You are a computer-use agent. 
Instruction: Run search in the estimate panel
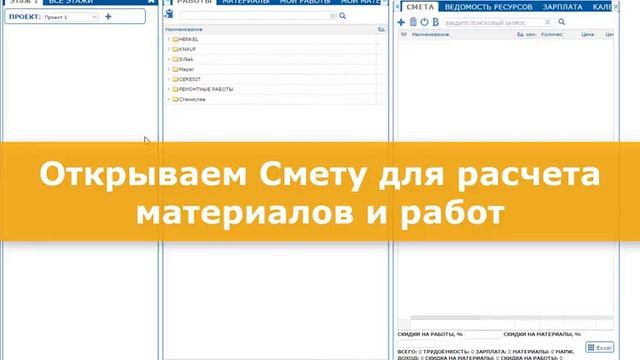click(x=562, y=22)
